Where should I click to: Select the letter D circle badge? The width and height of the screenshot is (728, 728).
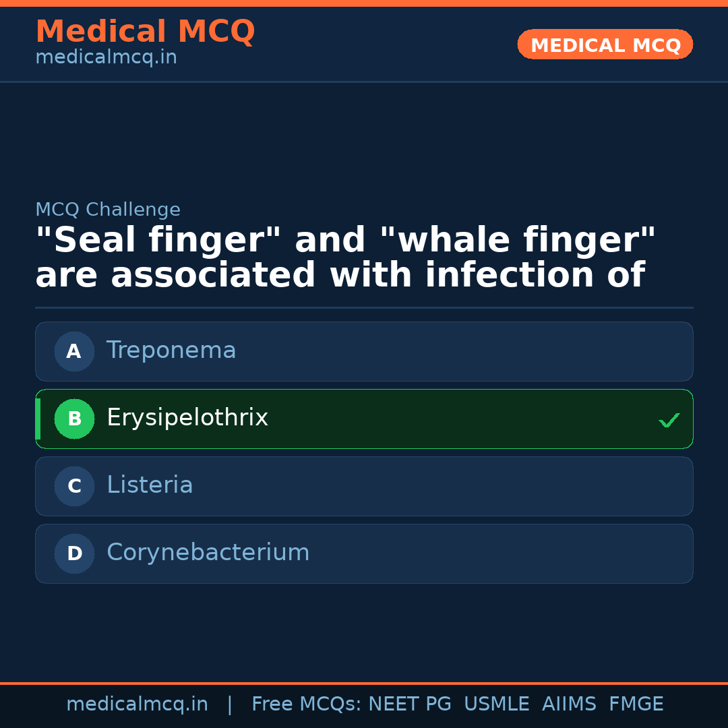tap(74, 553)
